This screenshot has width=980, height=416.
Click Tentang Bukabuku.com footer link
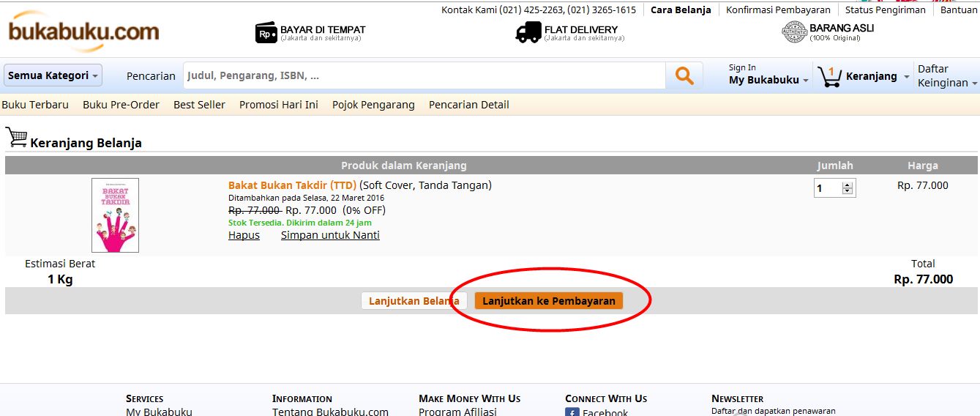point(330,412)
